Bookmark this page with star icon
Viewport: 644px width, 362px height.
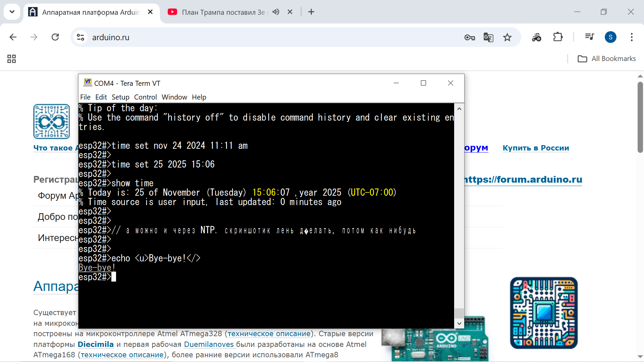click(x=507, y=37)
